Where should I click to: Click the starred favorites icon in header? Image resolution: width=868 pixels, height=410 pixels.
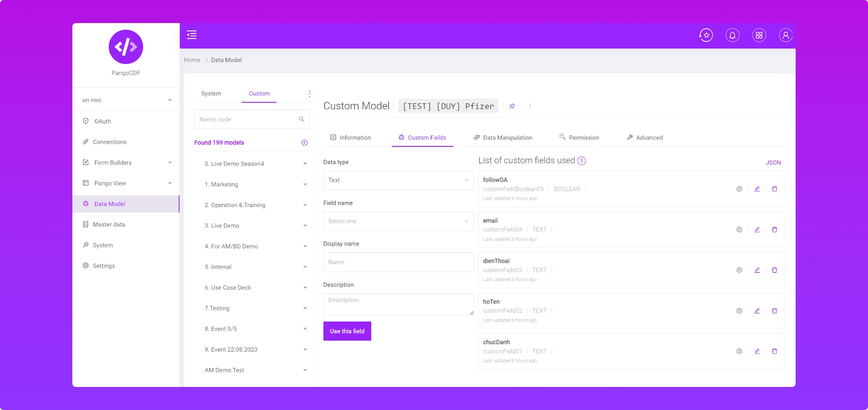pos(706,35)
